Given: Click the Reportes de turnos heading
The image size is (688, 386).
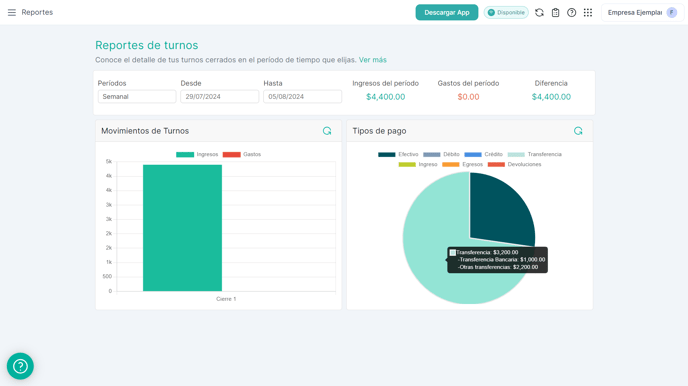Looking at the screenshot, I should (147, 45).
